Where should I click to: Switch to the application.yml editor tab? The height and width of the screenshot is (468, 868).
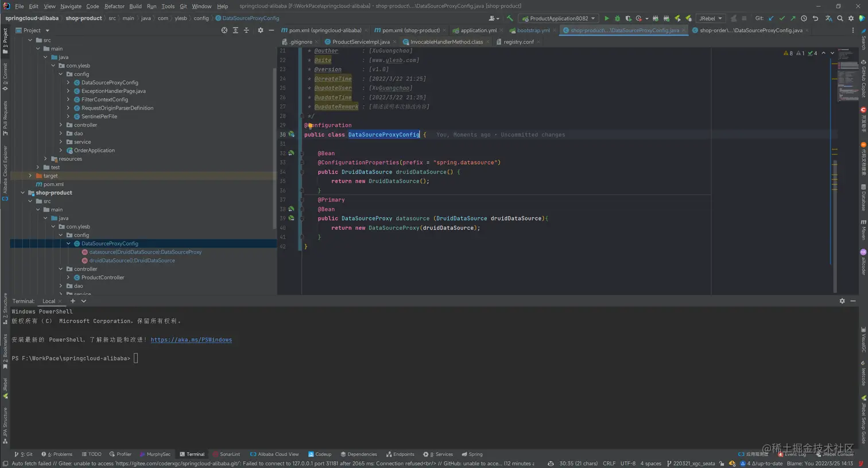(x=478, y=30)
